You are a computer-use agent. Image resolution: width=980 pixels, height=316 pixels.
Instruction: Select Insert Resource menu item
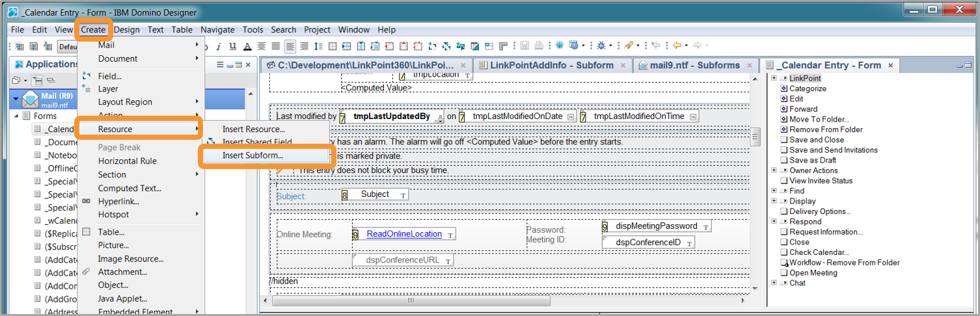[x=253, y=129]
